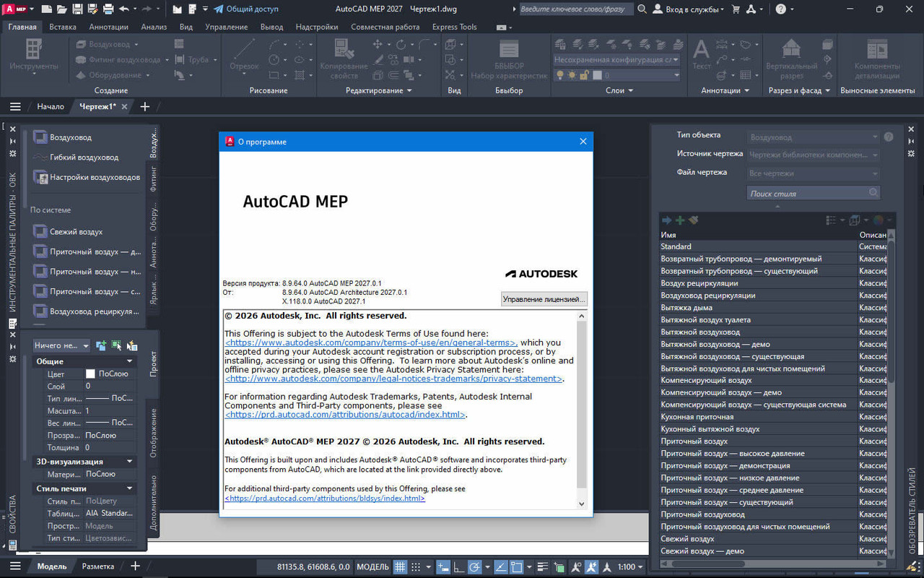Click the New drawing icon in quick access toolbar

[x=47, y=9]
